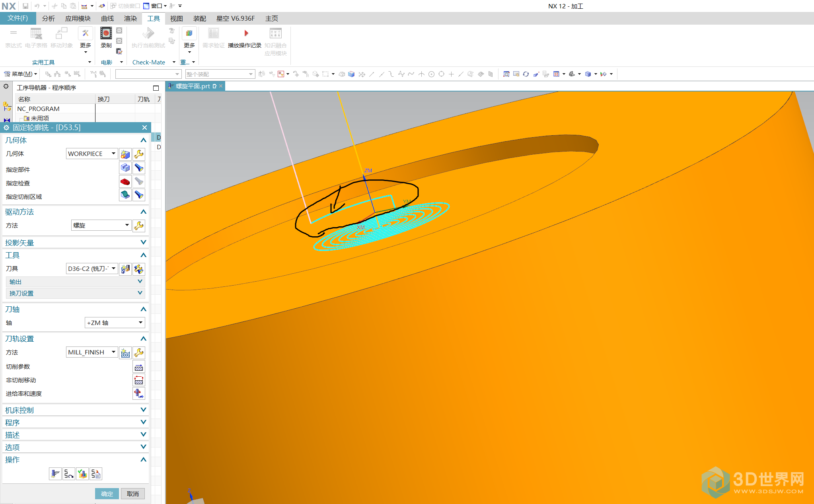Viewport: 814px width, 504px height.
Task: Open 菜单(M) menu
Action: 21,74
